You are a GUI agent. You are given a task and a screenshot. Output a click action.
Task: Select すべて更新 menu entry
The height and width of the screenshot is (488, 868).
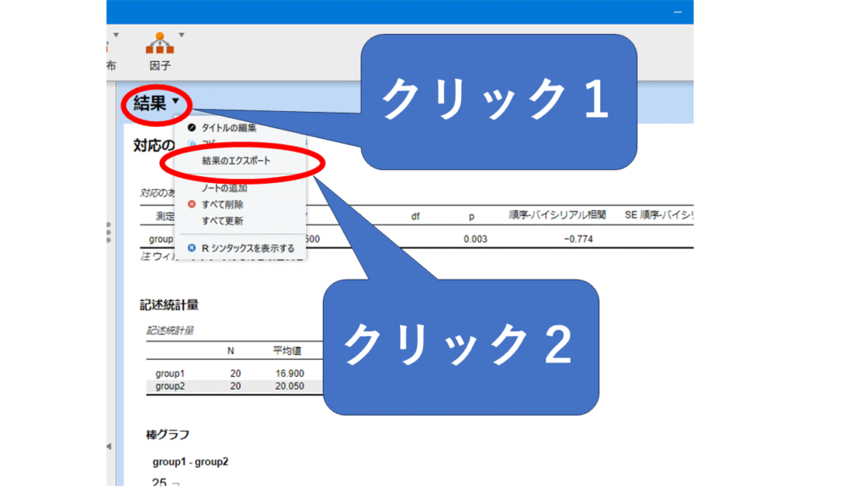point(222,221)
